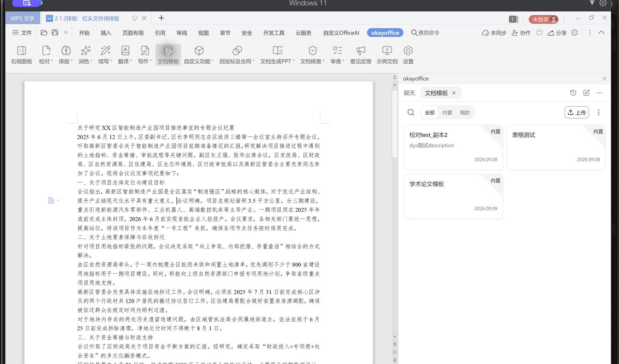
Task: Search templates with the magnifier icon
Action: point(411,112)
